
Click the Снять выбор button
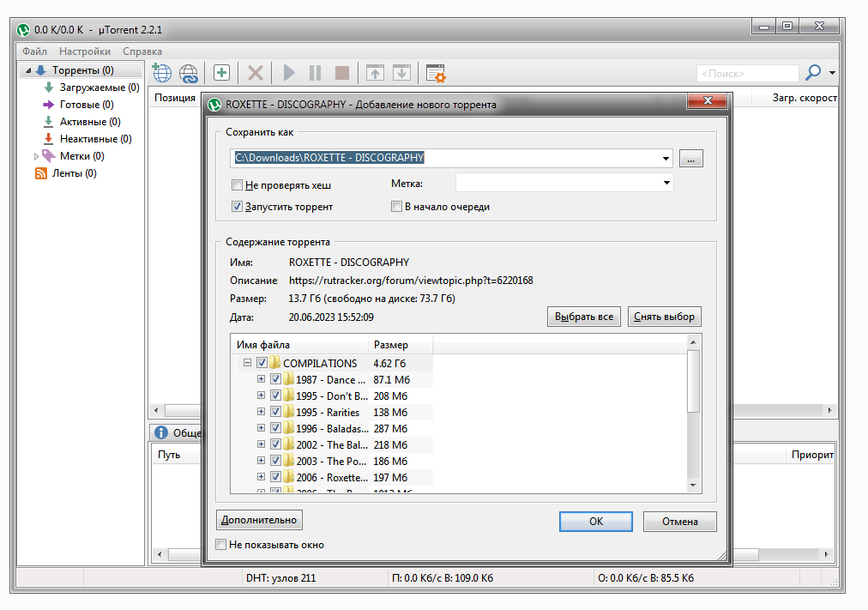click(664, 317)
